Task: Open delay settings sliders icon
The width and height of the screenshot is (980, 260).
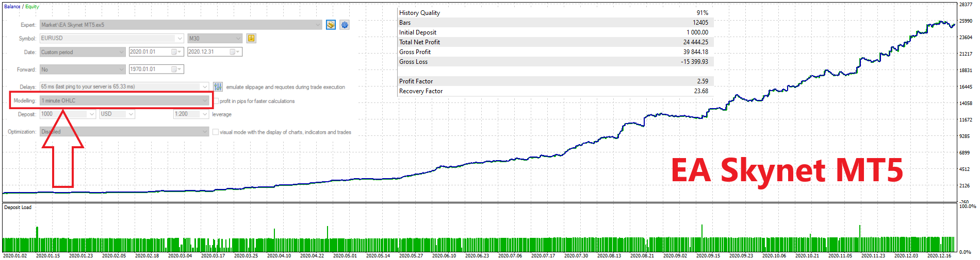Action: coord(218,86)
